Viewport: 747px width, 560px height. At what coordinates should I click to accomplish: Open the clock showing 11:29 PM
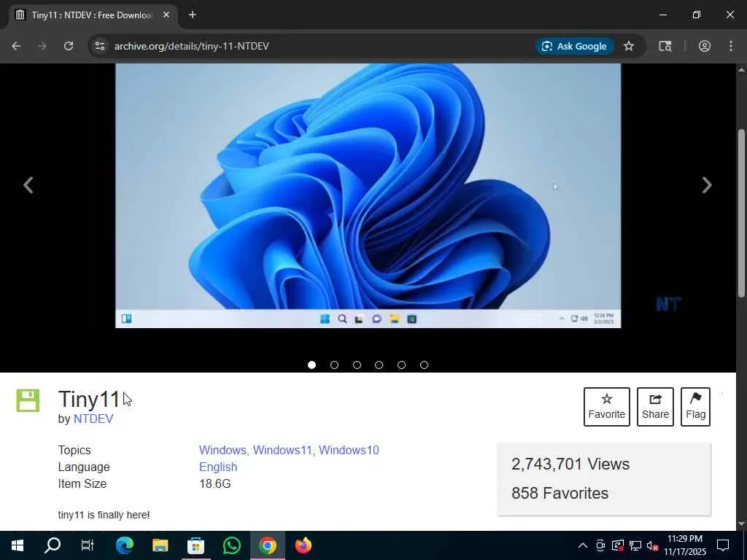(685, 545)
